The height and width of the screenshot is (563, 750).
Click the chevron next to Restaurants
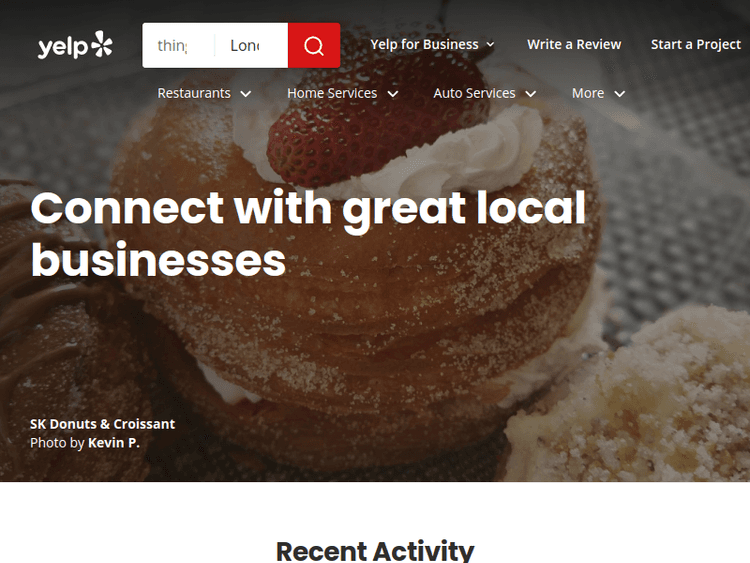[x=245, y=94]
